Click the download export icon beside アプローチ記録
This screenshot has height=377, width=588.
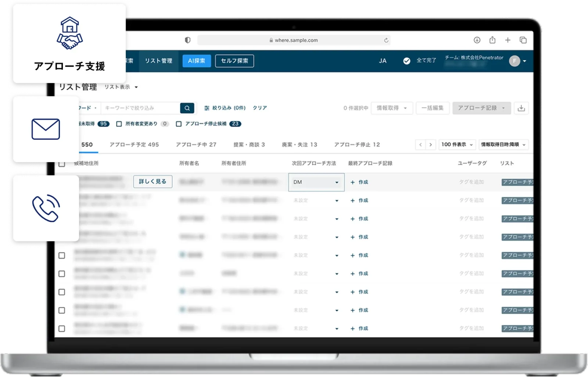[x=521, y=108]
